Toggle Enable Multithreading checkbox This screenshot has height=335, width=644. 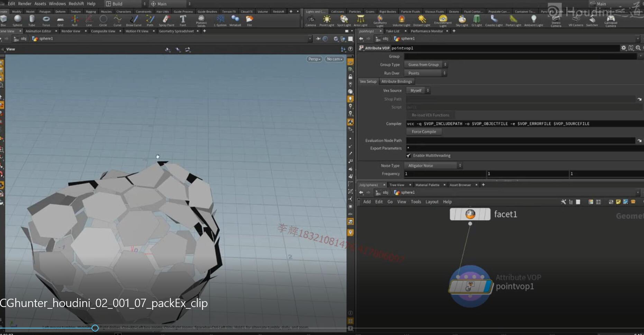[408, 155]
